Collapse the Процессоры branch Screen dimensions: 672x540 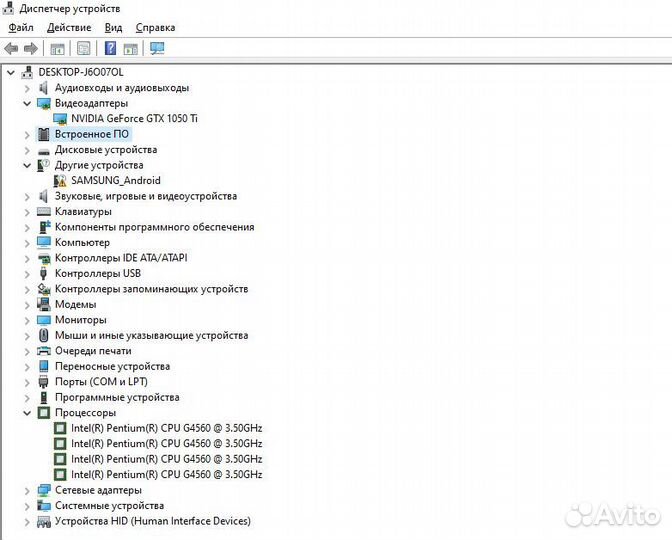click(27, 413)
